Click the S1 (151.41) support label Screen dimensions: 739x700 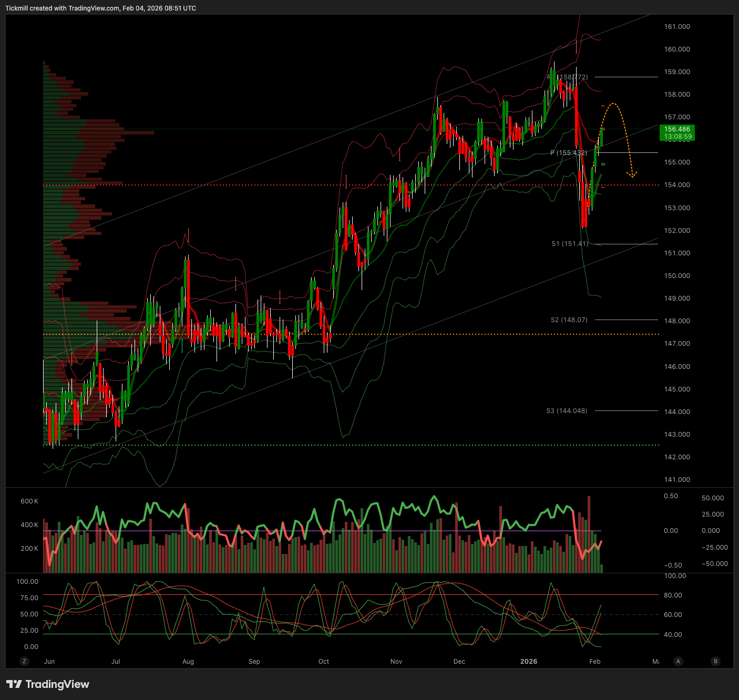(570, 244)
